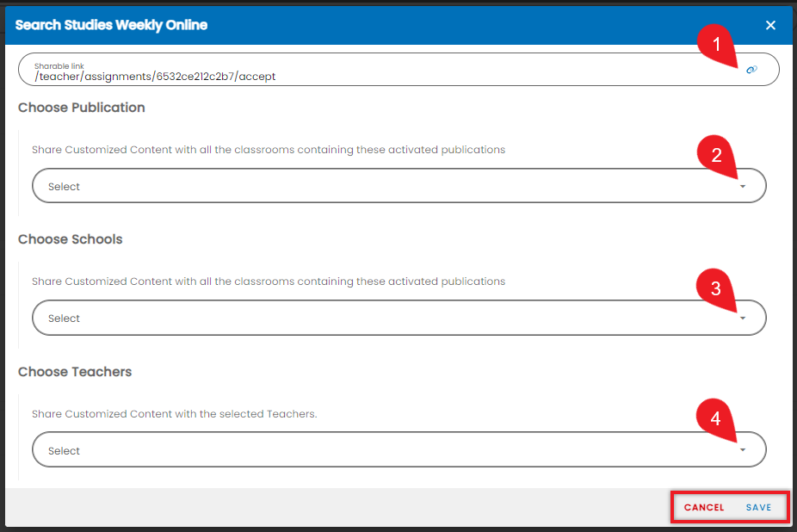Click the Choose Schools heading
This screenshot has width=797, height=532.
[x=70, y=239]
